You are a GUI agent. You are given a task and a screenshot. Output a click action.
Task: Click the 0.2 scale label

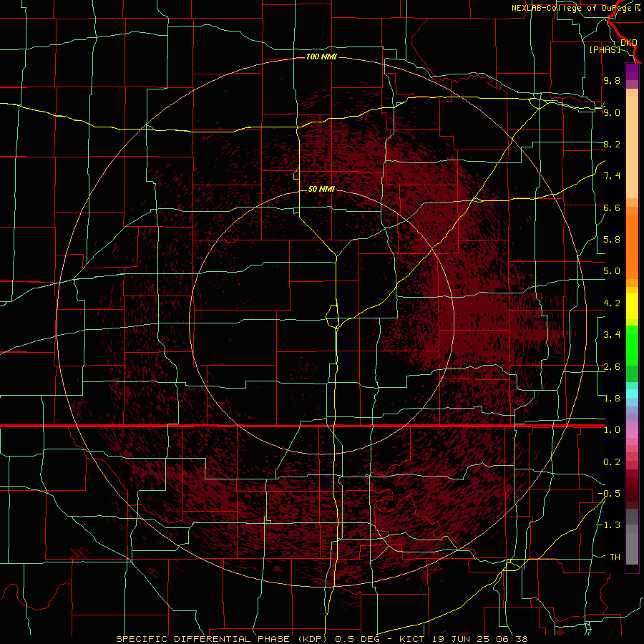(612, 462)
